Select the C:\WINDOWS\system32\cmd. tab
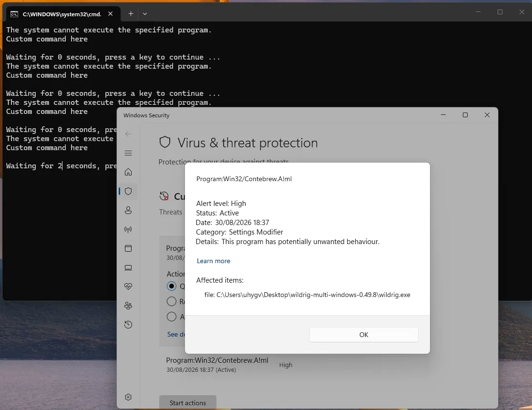This screenshot has width=532, height=410. (62, 14)
